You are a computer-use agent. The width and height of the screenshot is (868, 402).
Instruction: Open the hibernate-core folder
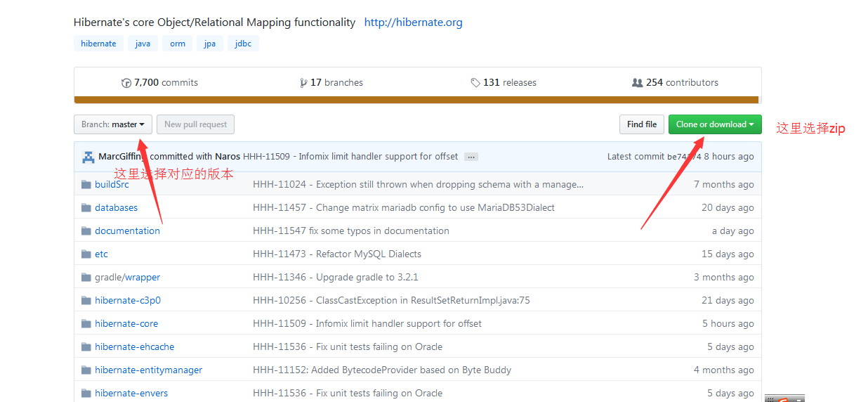(126, 324)
